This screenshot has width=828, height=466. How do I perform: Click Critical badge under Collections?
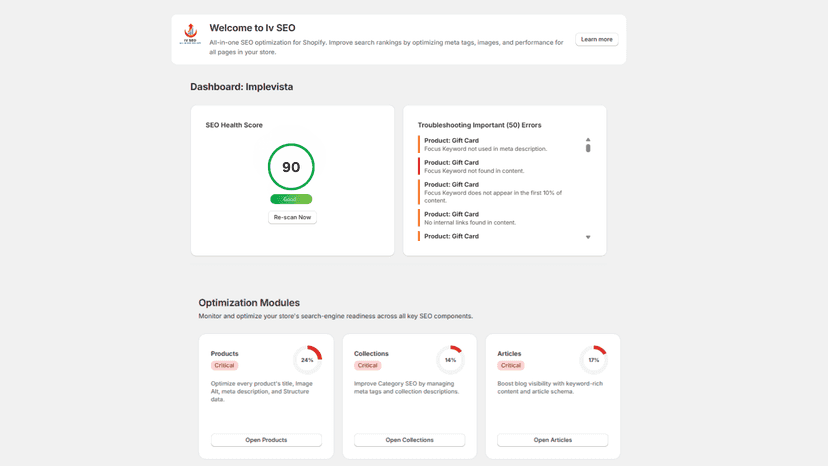pyautogui.click(x=368, y=366)
